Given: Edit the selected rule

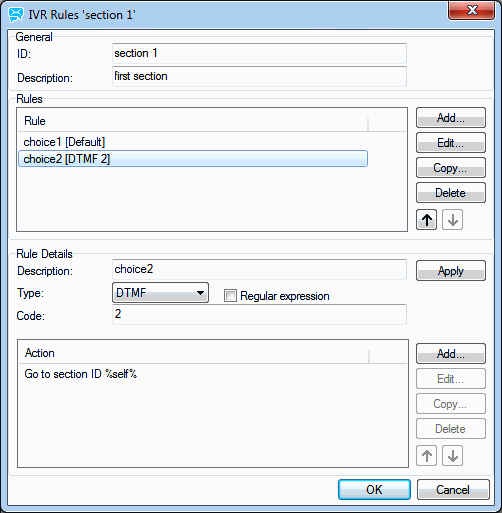Looking at the screenshot, I should 451,143.
